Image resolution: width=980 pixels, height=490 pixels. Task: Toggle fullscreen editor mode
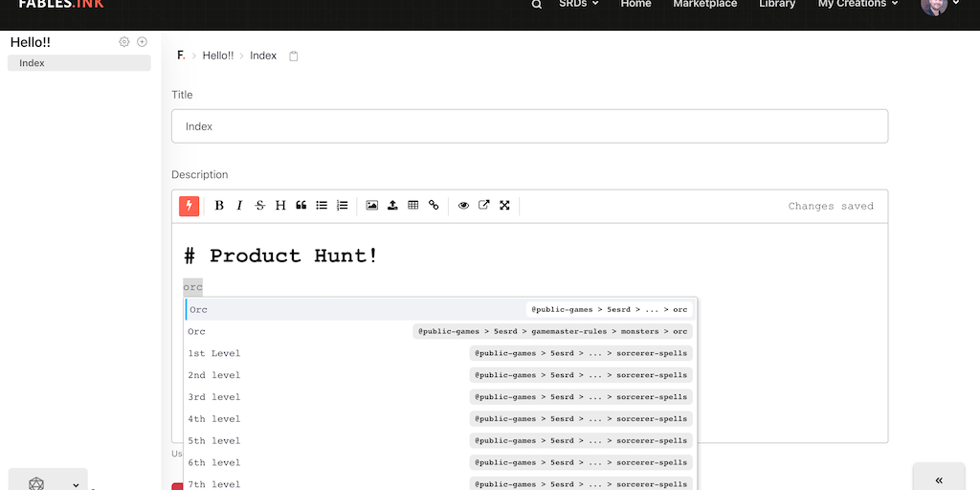tap(504, 206)
